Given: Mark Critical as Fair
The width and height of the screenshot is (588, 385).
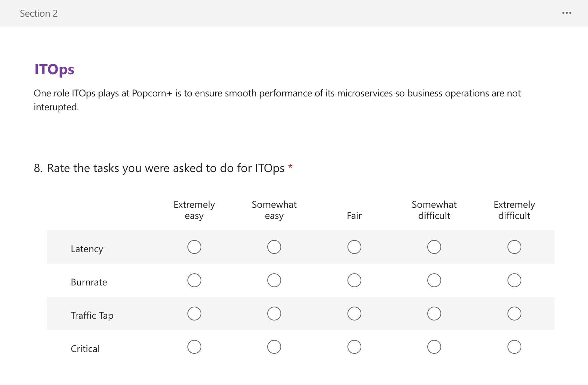Looking at the screenshot, I should click(354, 347).
